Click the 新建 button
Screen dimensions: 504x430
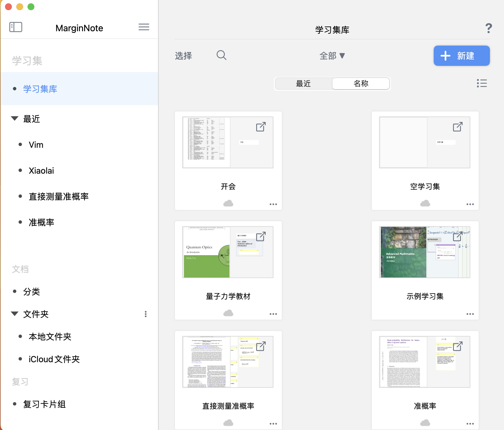point(462,56)
